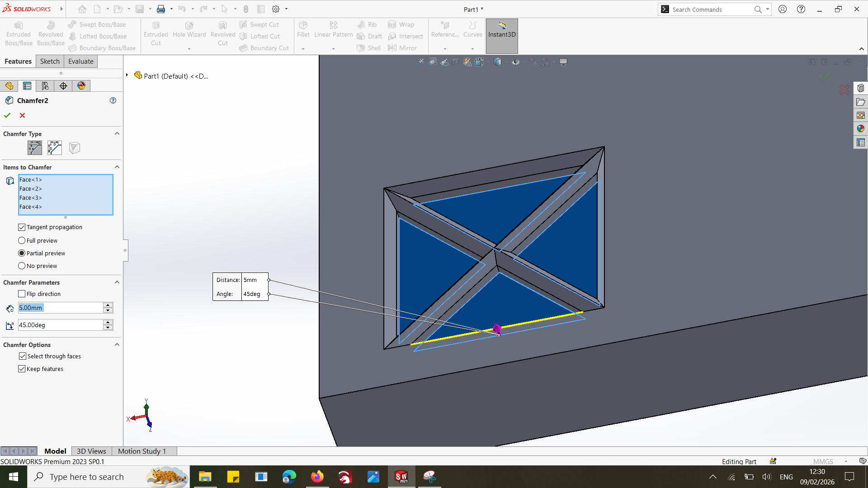Screen dimensions: 868x488
Task: Click the chamfer angle 45.00deg input field
Action: [x=60, y=325]
